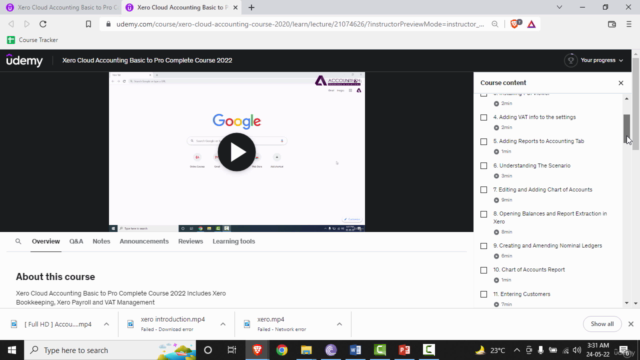640x360 pixels.
Task: Open Google Chrome from taskbar
Action: [x=282, y=350]
